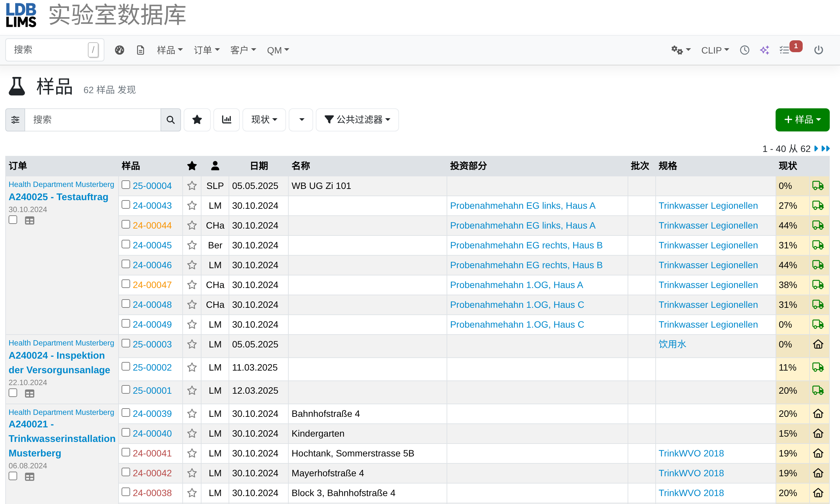
Task: Check the box for sample 24-00049
Action: tap(126, 323)
